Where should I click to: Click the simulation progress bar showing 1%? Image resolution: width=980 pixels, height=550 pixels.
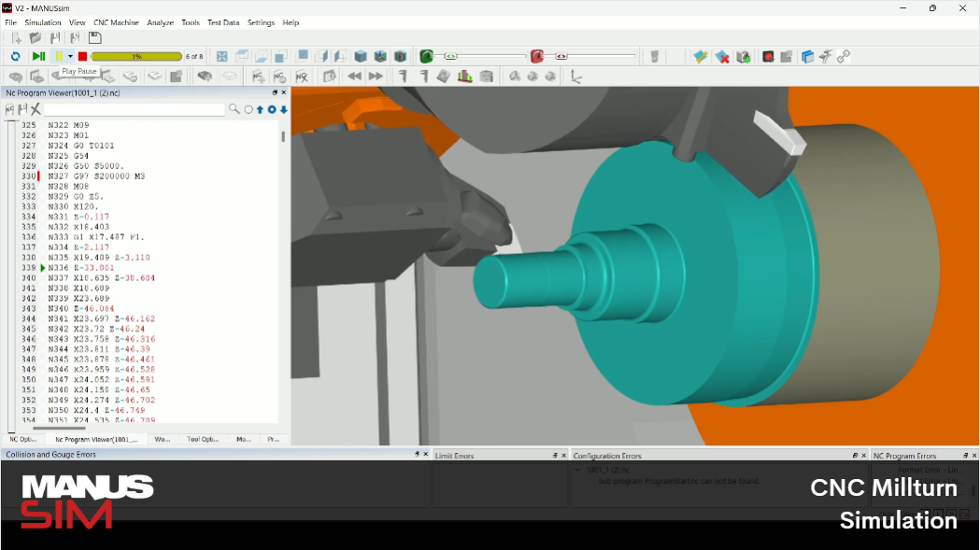pyautogui.click(x=136, y=56)
